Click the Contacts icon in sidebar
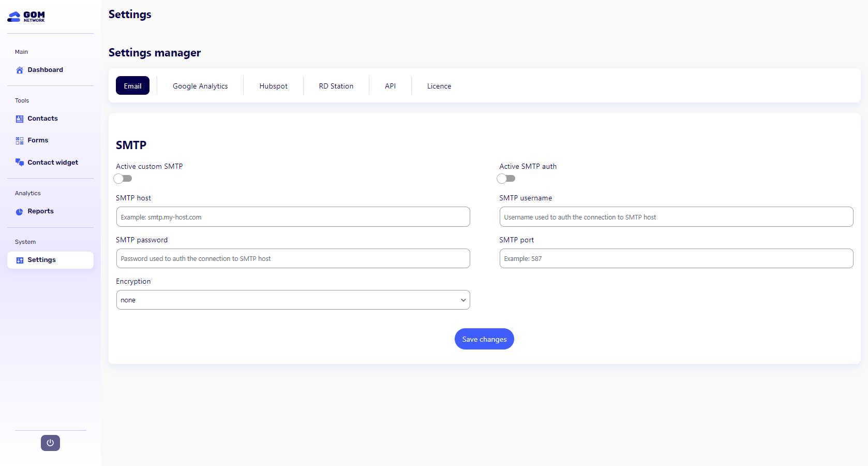This screenshot has width=868, height=466. pos(20,119)
